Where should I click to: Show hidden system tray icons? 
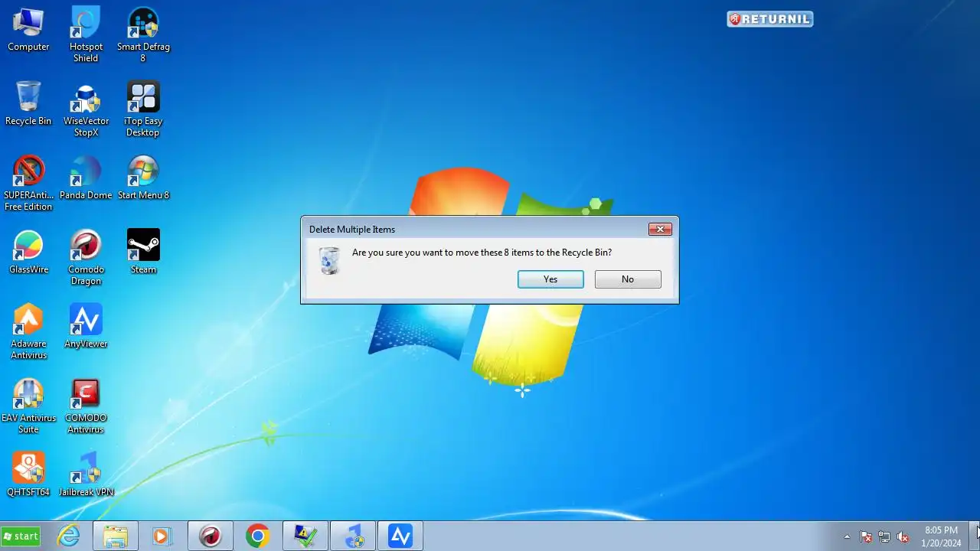847,536
